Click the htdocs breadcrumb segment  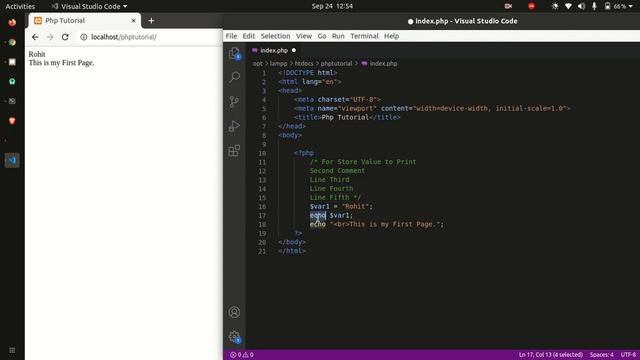point(304,64)
